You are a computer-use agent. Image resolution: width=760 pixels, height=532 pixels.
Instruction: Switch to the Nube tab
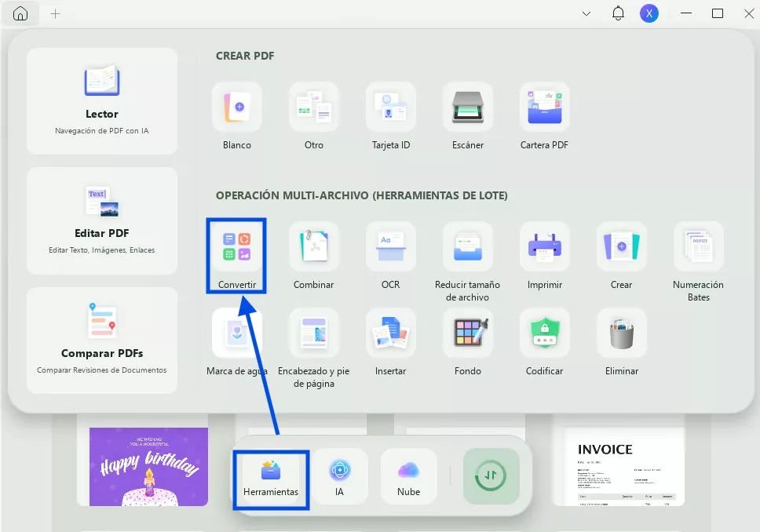tap(408, 477)
